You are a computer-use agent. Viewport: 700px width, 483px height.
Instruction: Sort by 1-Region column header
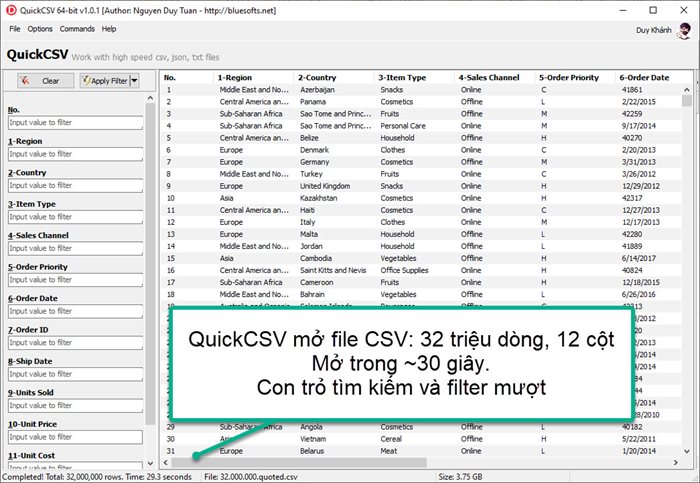(254, 78)
